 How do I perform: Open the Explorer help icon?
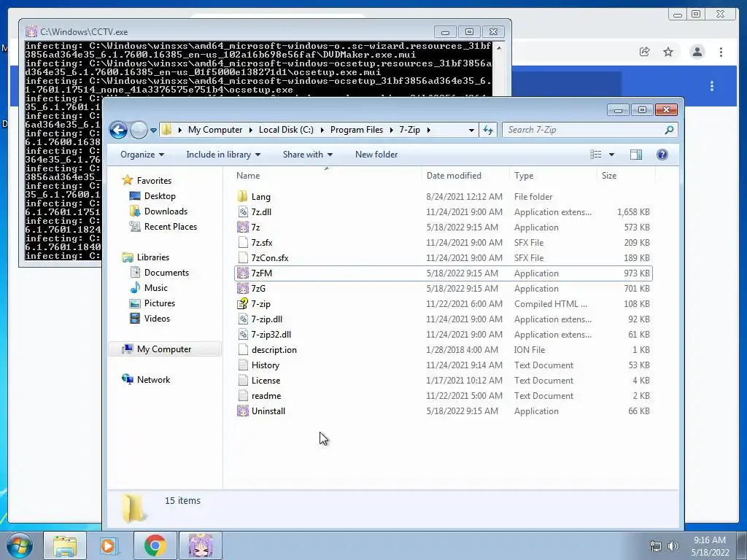[x=662, y=155]
